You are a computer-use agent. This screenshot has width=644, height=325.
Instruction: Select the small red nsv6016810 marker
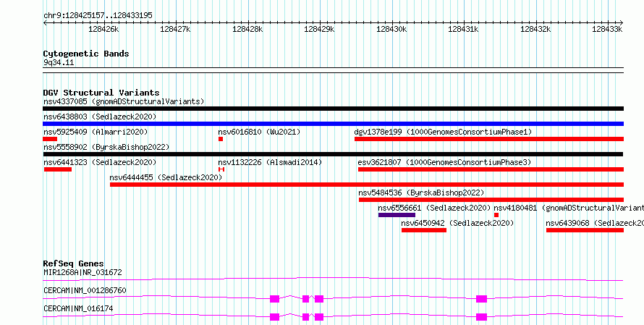pyautogui.click(x=221, y=139)
